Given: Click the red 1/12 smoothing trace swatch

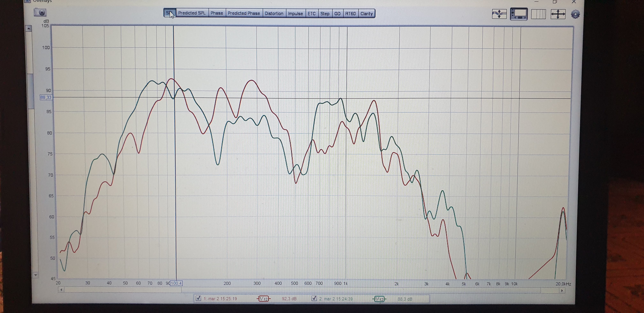Looking at the screenshot, I should click(x=264, y=298).
